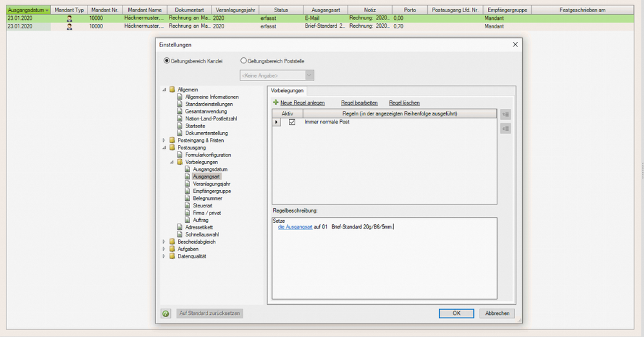
Task: Expand the Posteingang & Fristen node
Action: [x=164, y=140]
